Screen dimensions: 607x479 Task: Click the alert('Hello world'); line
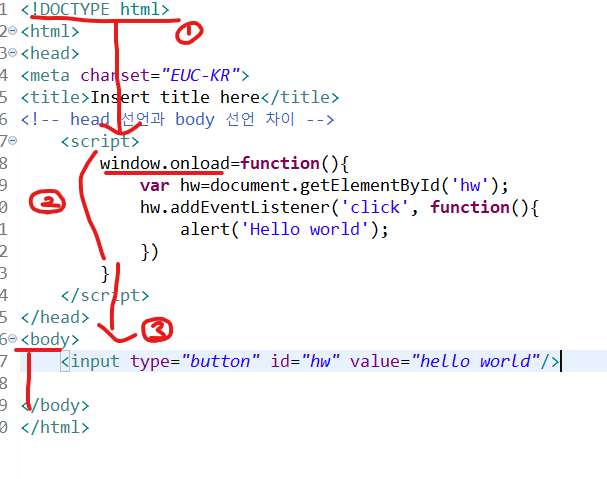pyautogui.click(x=284, y=230)
